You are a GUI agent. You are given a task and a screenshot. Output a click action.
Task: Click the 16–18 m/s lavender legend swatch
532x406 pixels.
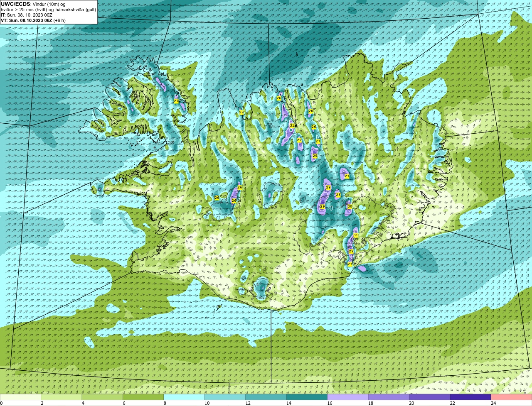tap(348, 397)
